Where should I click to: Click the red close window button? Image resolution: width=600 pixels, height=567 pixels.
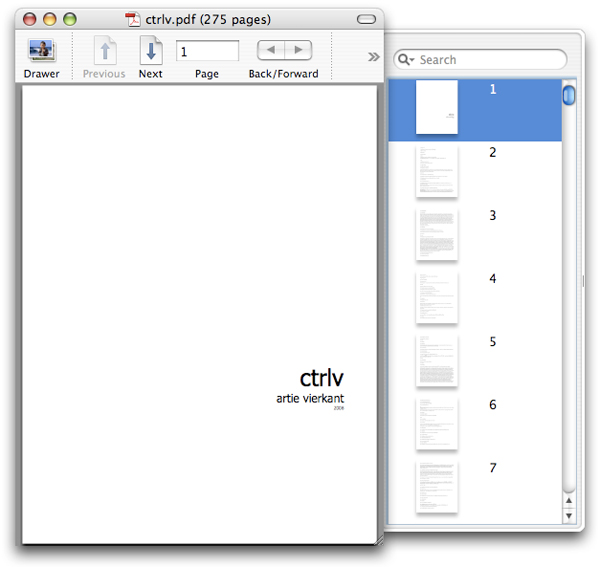29,19
